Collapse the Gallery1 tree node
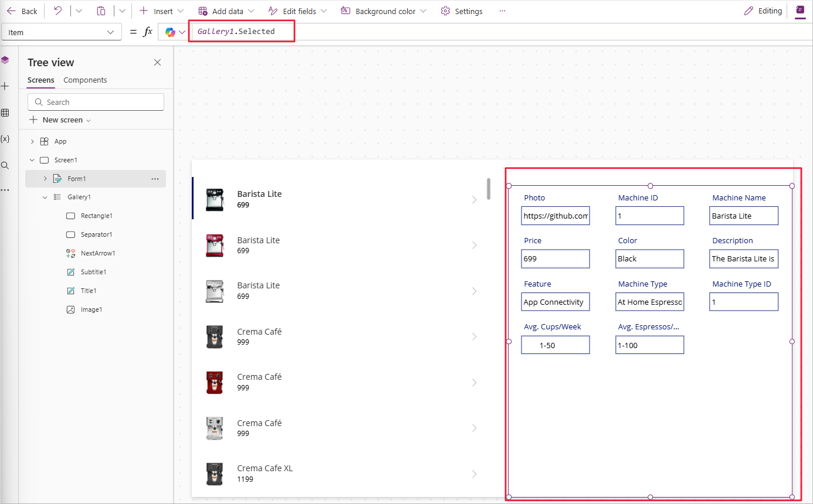813x504 pixels. [45, 197]
